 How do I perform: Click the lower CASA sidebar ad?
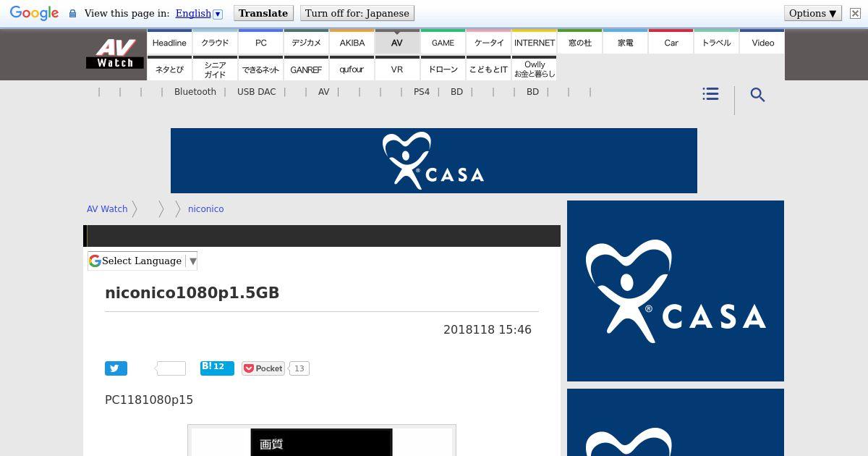click(x=676, y=423)
